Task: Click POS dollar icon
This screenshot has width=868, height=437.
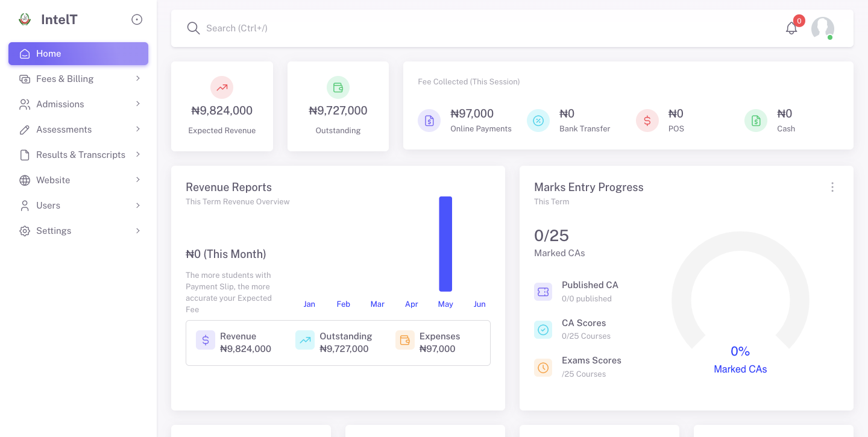Action: 647,121
